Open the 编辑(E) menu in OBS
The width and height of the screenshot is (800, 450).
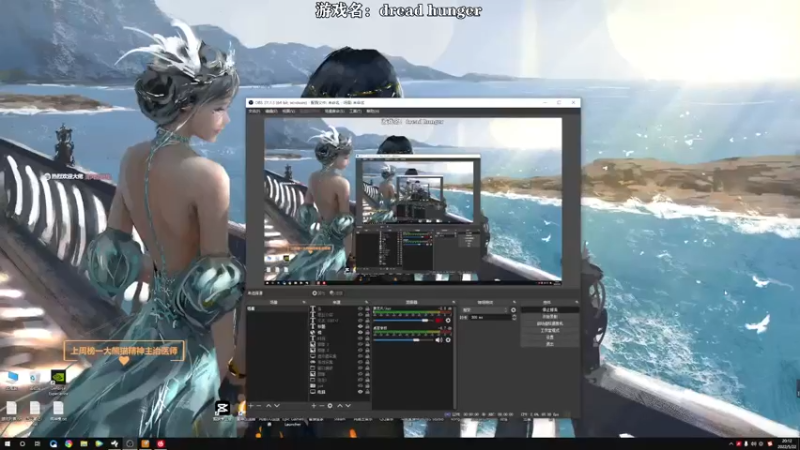click(271, 111)
